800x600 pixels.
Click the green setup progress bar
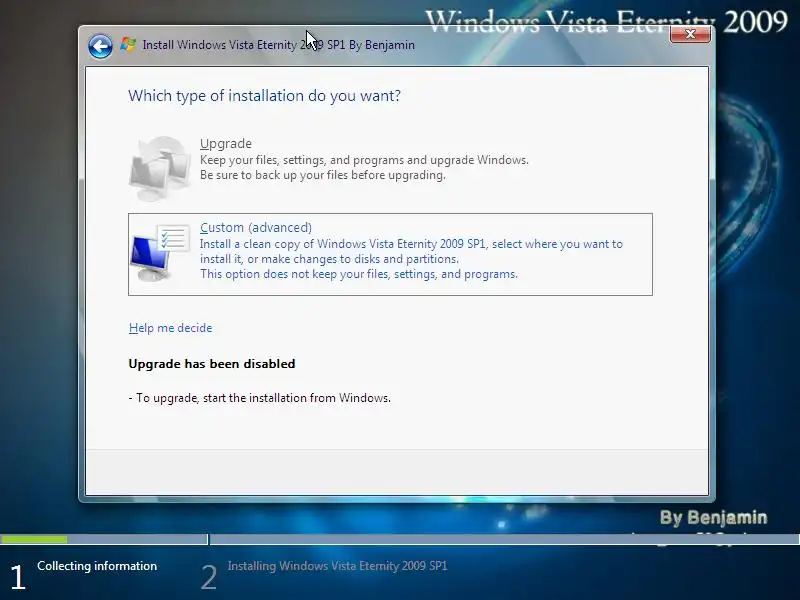pyautogui.click(x=34, y=539)
